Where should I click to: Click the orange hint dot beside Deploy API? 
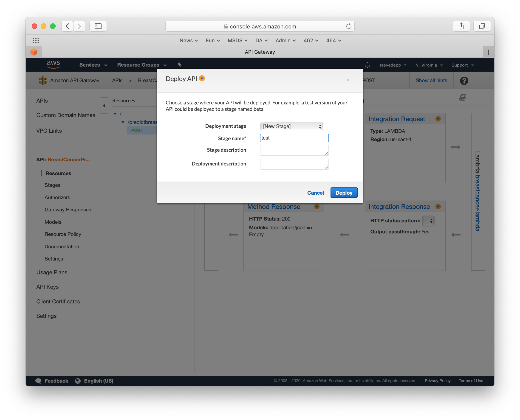pos(202,78)
